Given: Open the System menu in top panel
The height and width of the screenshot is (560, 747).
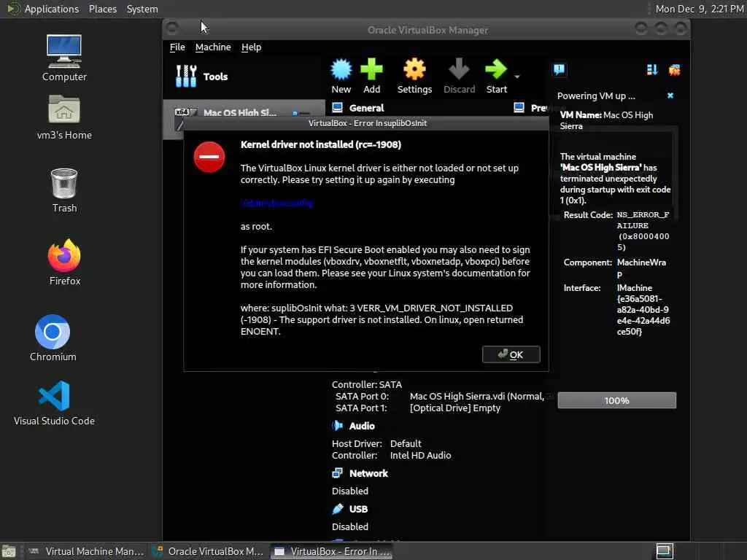Looking at the screenshot, I should coord(142,9).
